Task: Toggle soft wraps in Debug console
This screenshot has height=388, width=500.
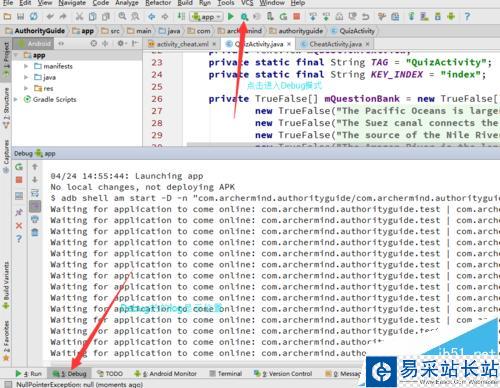Action: 35,193
